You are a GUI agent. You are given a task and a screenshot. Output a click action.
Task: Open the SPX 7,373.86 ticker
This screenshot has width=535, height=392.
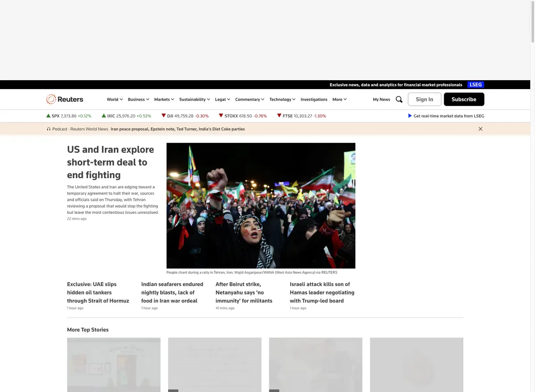(x=69, y=116)
